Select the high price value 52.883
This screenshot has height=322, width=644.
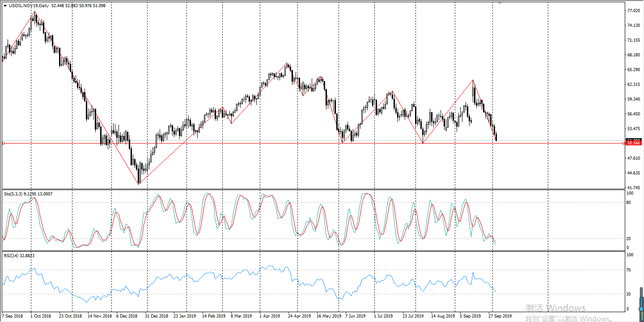[x=72, y=6]
